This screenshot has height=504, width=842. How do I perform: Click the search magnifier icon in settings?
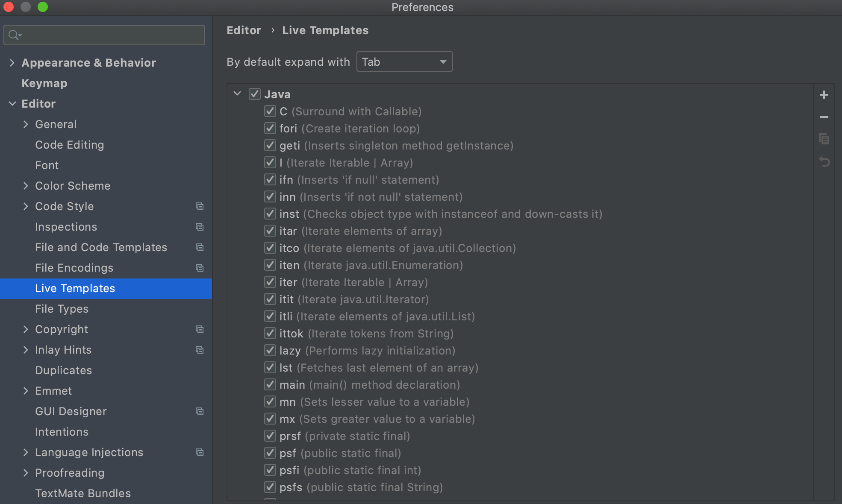(14, 35)
